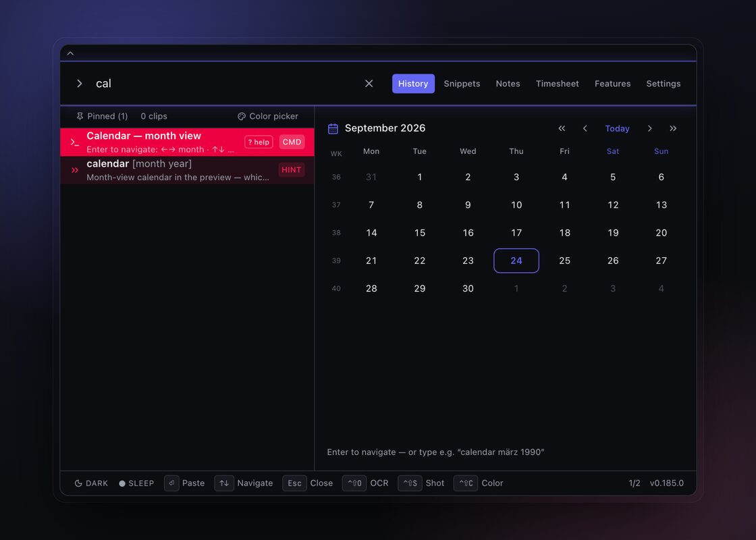This screenshot has height=540, width=756.
Task: Clear the search field with the X icon
Action: pyautogui.click(x=369, y=84)
